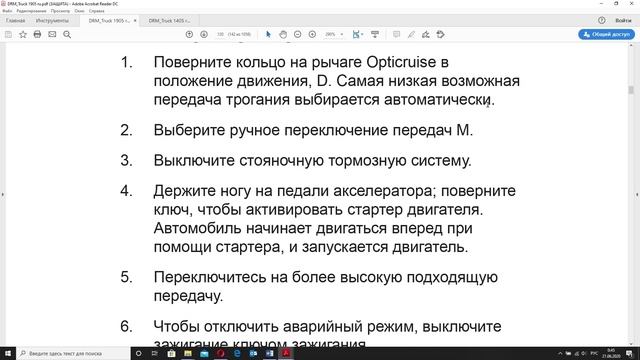This screenshot has width=640, height=360.
Task: Click the Print file icon
Action: [37, 35]
